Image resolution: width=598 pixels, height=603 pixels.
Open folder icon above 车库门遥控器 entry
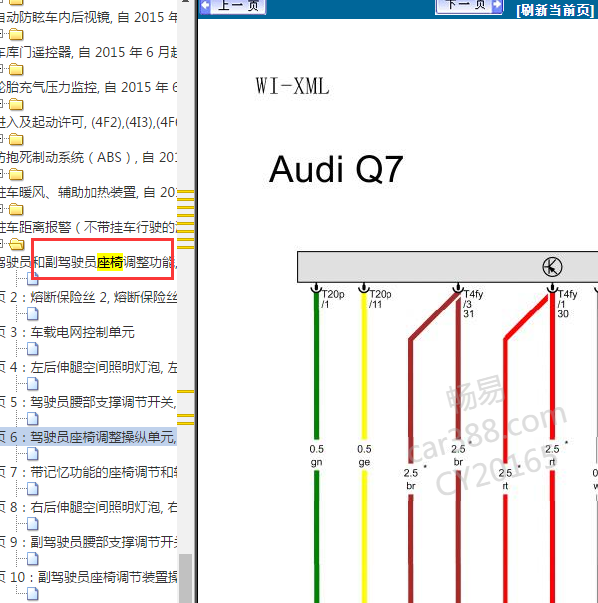coord(16,34)
